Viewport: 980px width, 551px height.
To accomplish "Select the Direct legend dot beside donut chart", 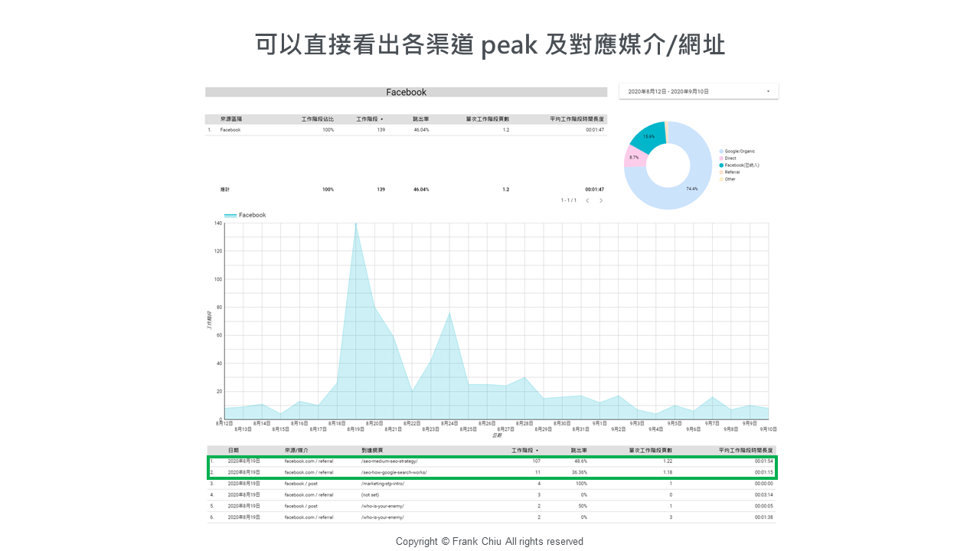I will pos(721,158).
